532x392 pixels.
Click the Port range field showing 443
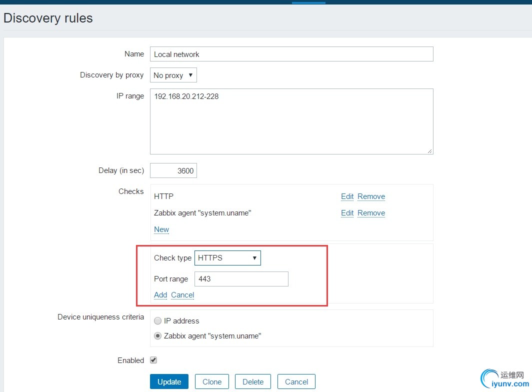241,279
